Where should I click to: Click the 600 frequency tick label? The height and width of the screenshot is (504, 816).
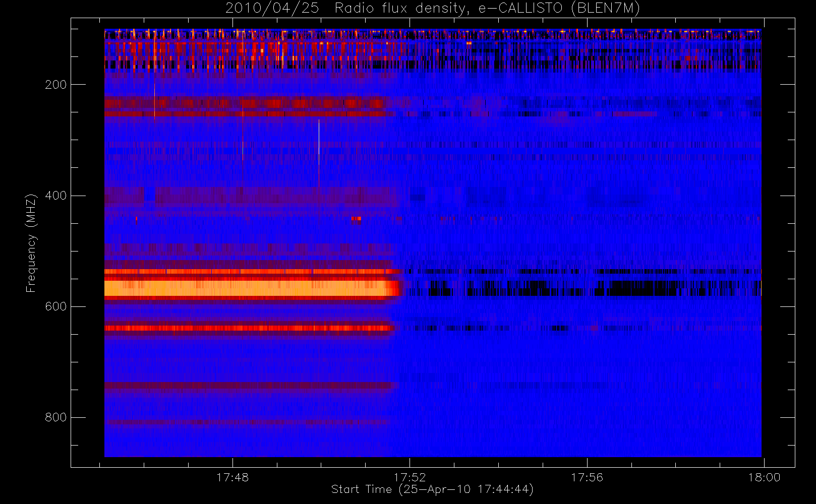point(55,306)
